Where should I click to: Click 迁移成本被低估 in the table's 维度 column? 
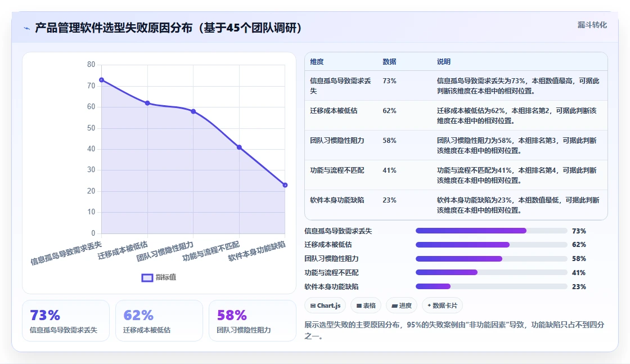coord(334,111)
